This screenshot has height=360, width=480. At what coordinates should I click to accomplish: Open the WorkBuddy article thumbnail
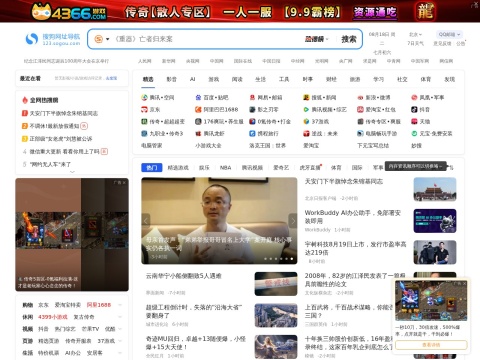point(435,221)
